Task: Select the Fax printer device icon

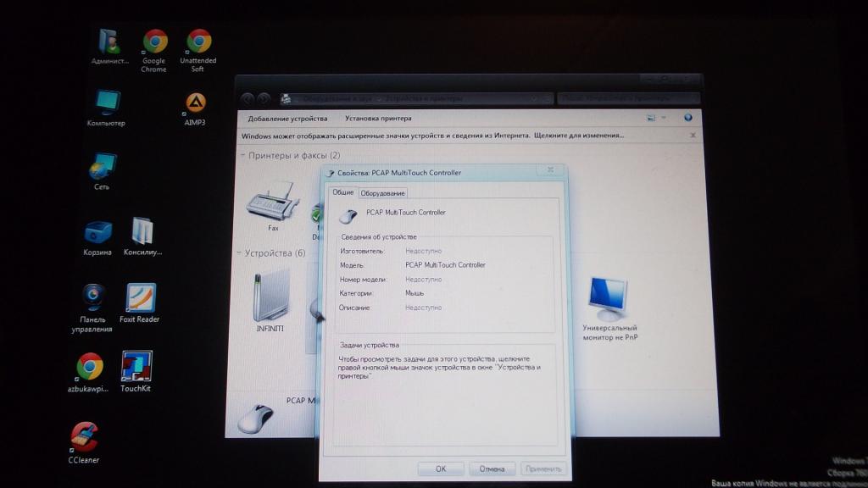Action: click(272, 204)
